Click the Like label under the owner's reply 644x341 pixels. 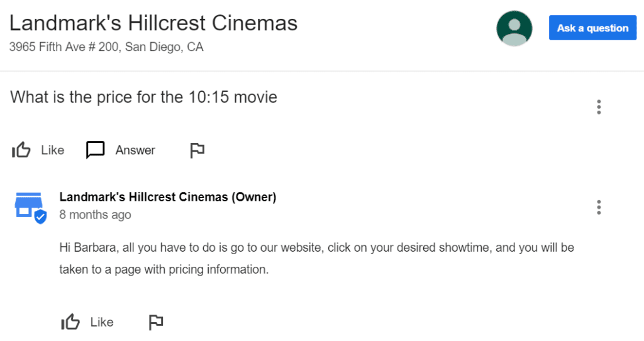[102, 322]
